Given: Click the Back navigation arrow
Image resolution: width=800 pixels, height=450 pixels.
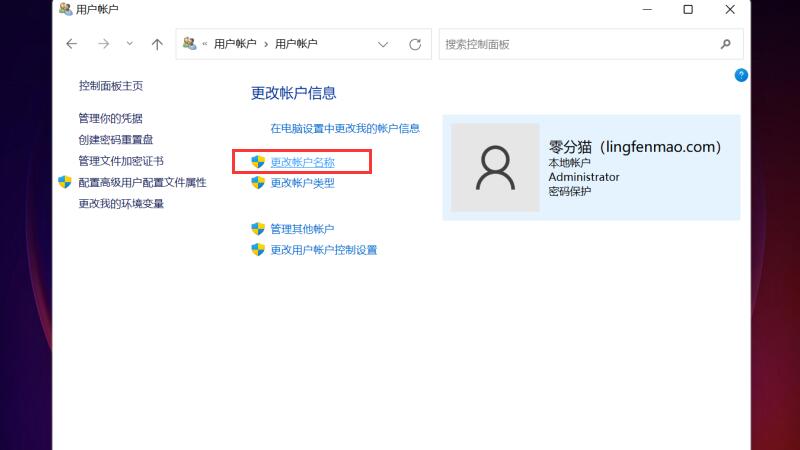Looking at the screenshot, I should (71, 44).
